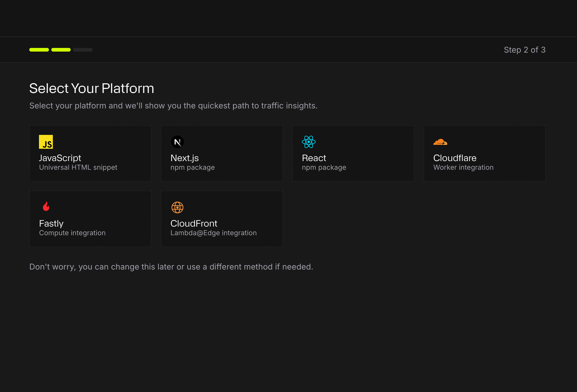Click the Next.js black circle N icon
This screenshot has width=577, height=392.
177,142
